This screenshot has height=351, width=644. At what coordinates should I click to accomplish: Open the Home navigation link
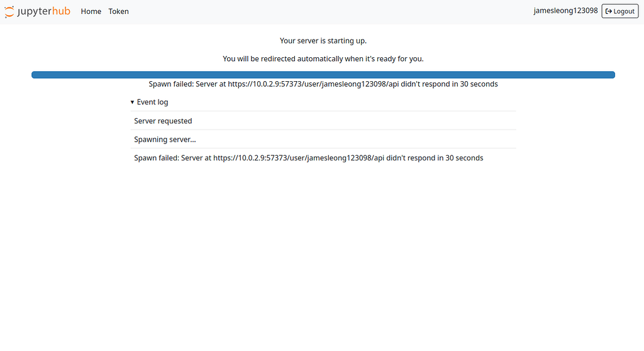(91, 11)
